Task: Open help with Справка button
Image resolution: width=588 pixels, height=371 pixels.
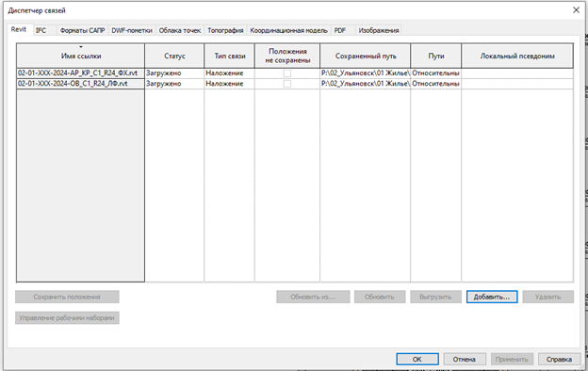Action: point(559,359)
